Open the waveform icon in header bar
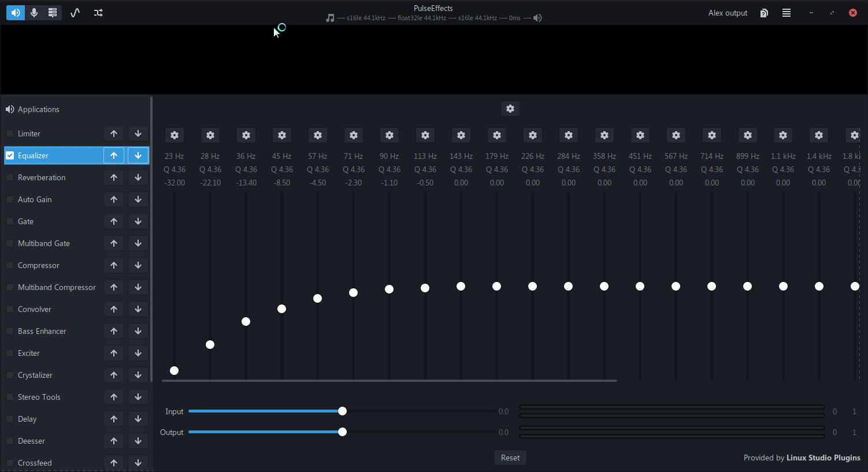 [x=75, y=13]
